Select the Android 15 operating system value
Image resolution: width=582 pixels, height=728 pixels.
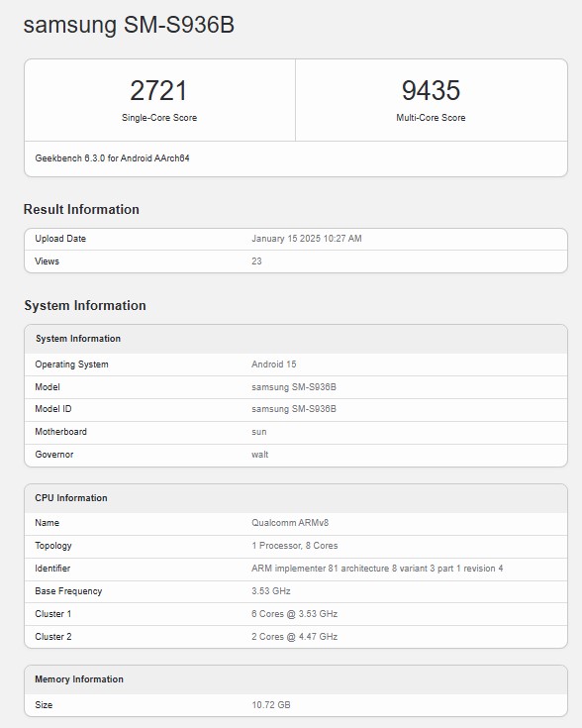click(x=274, y=364)
